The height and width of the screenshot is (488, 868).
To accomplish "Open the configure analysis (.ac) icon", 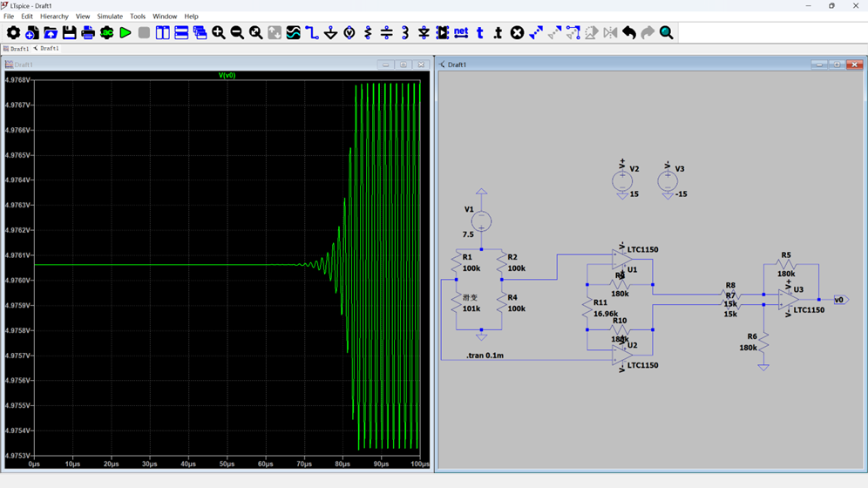I will [107, 32].
